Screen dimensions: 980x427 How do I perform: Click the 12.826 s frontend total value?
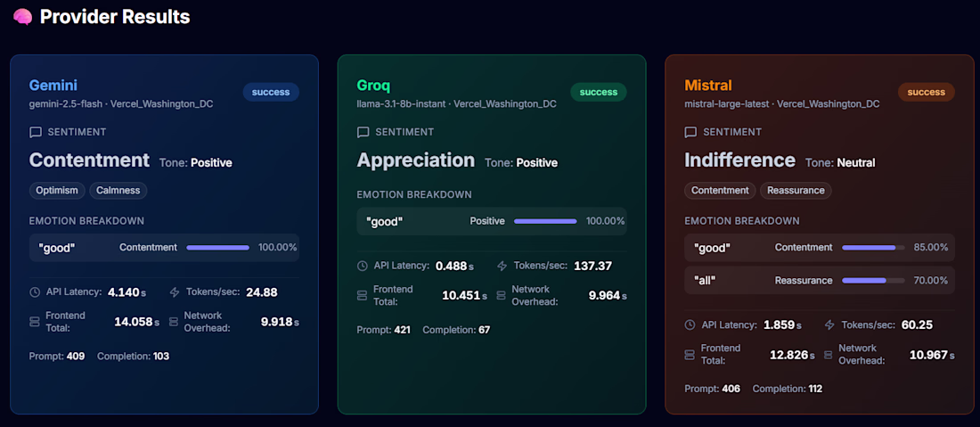pyautogui.click(x=792, y=355)
